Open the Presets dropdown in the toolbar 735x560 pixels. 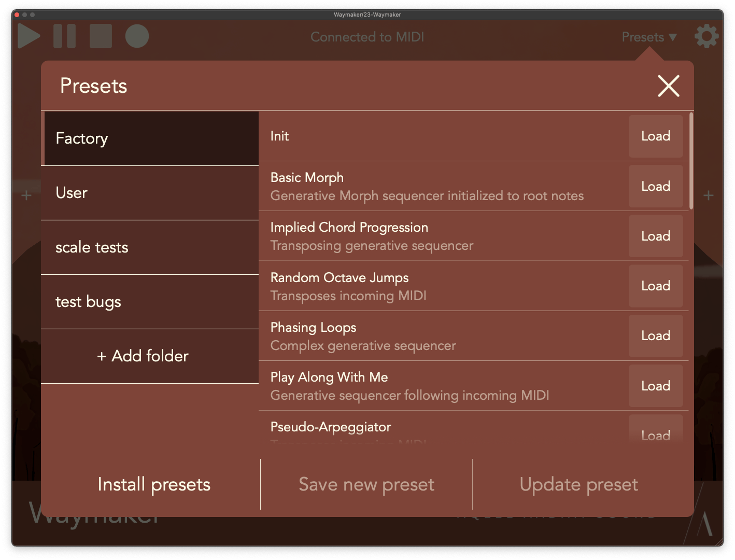click(x=648, y=37)
